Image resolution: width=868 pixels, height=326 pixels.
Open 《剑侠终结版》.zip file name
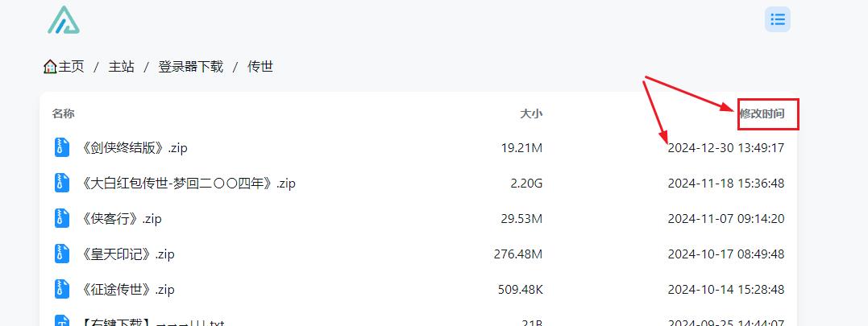(x=135, y=148)
